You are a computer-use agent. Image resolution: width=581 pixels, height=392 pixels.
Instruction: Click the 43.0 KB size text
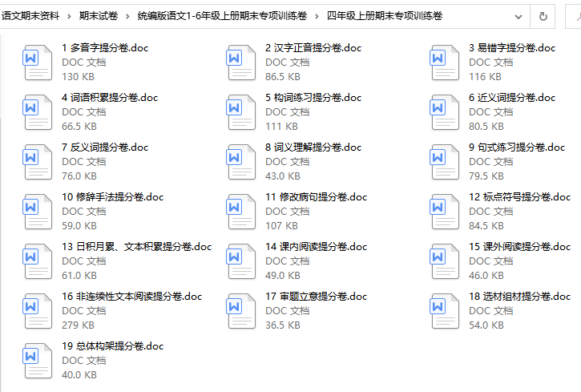(283, 176)
